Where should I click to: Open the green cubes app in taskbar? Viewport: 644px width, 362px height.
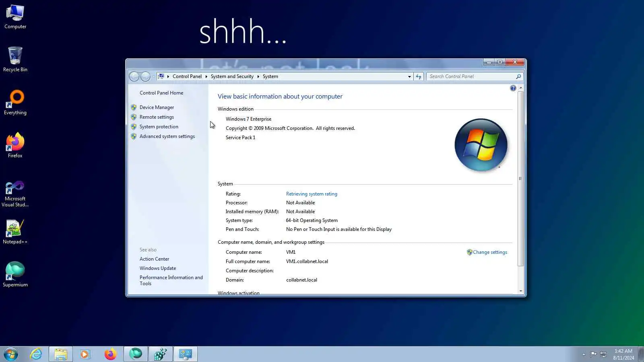point(161,354)
